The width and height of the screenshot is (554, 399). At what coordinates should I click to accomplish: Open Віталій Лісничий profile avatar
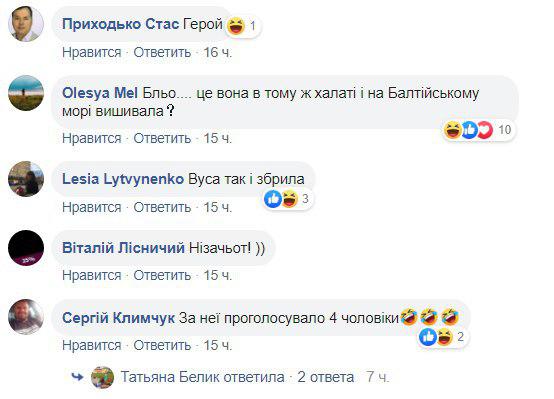click(x=26, y=248)
